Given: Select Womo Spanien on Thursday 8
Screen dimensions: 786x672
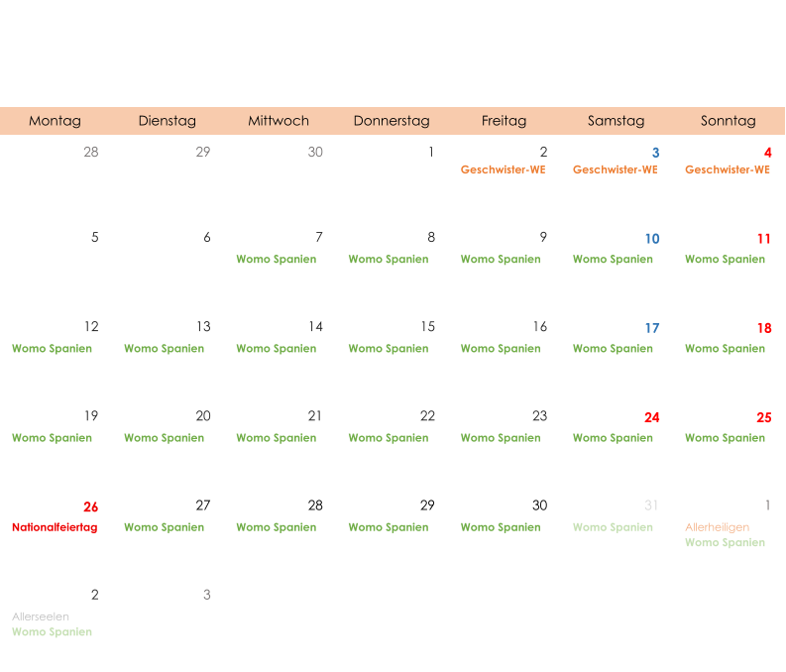Looking at the screenshot, I should tap(389, 259).
